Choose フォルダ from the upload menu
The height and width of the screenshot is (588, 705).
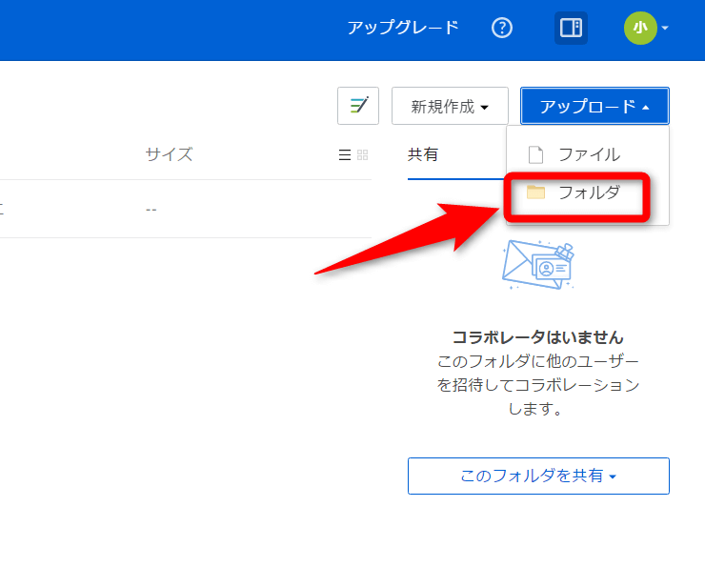click(589, 193)
